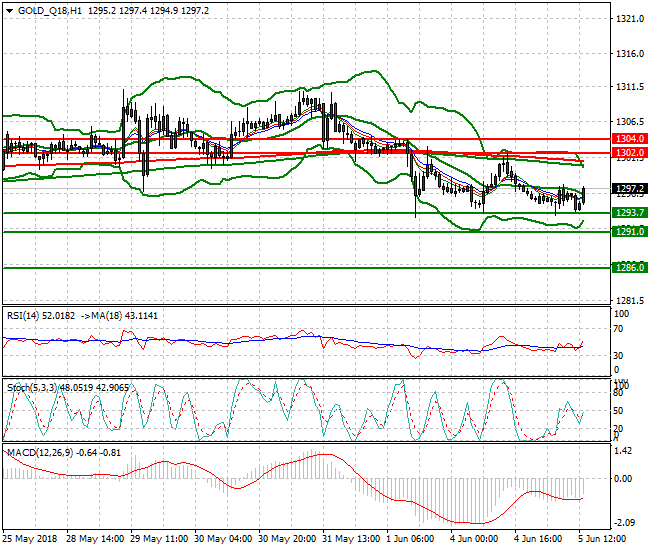This screenshot has width=650, height=550.
Task: Select the 1304.0 red resistance level label
Action: [629, 138]
